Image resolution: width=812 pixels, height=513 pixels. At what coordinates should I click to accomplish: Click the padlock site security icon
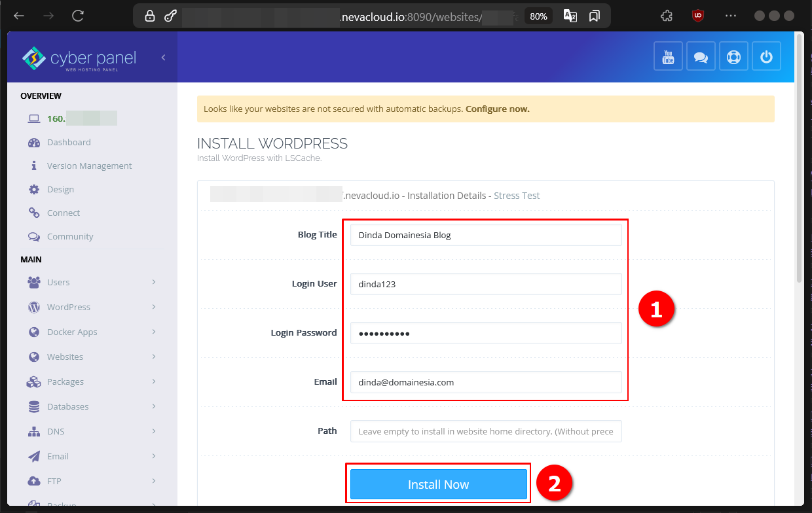click(x=150, y=16)
